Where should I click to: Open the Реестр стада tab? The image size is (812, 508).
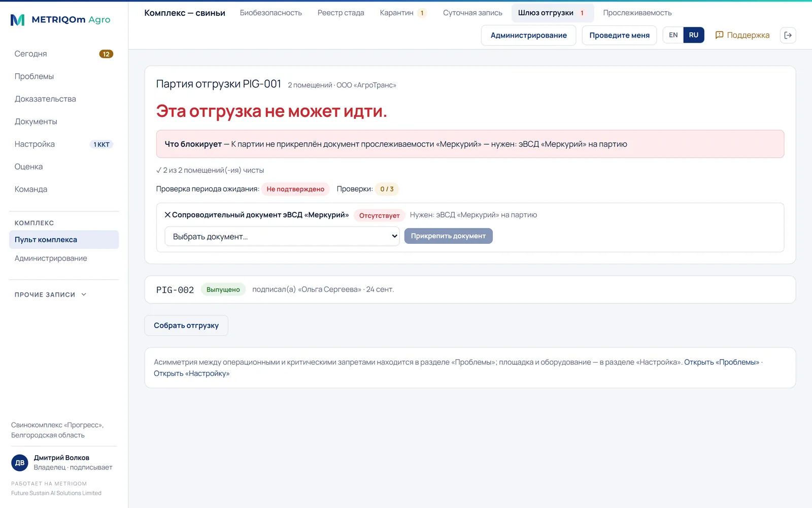pos(341,13)
